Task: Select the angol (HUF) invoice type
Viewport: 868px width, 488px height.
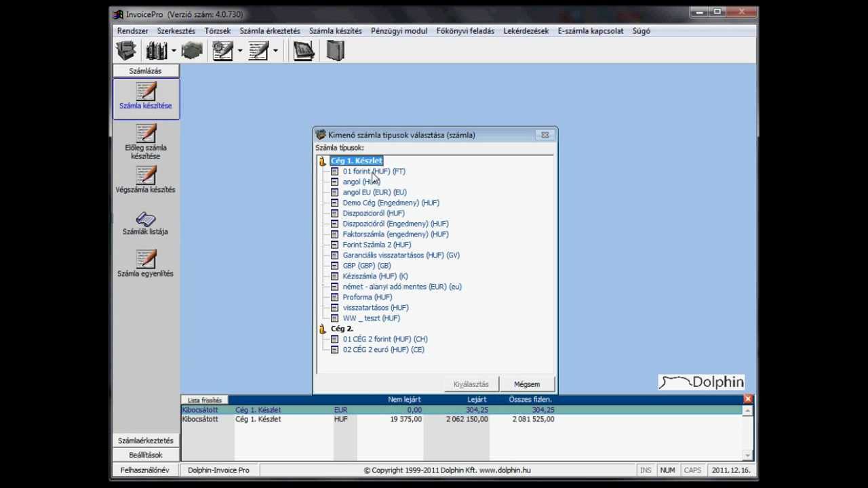Action: pyautogui.click(x=361, y=182)
